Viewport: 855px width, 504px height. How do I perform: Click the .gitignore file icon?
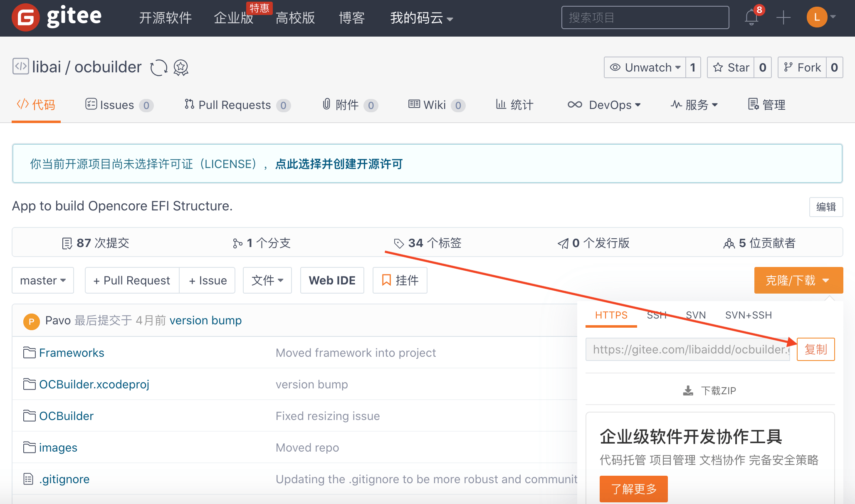(28, 479)
